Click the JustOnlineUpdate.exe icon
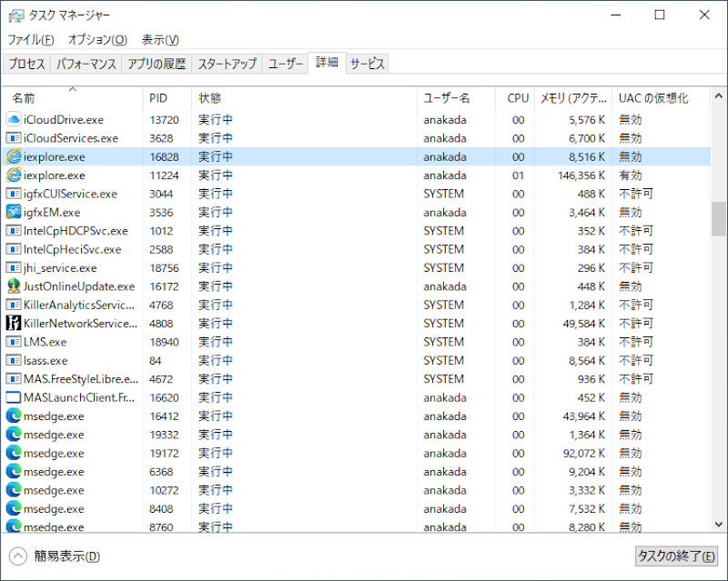The height and width of the screenshot is (581, 728). tap(14, 286)
